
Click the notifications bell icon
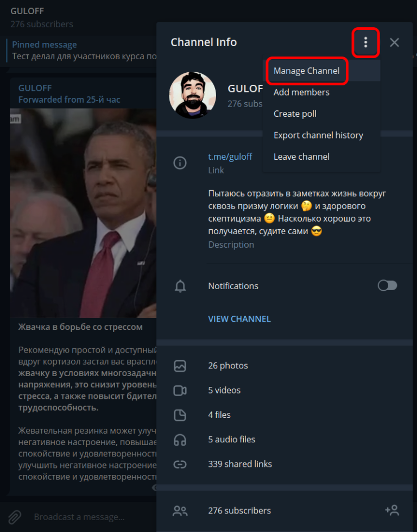click(180, 286)
